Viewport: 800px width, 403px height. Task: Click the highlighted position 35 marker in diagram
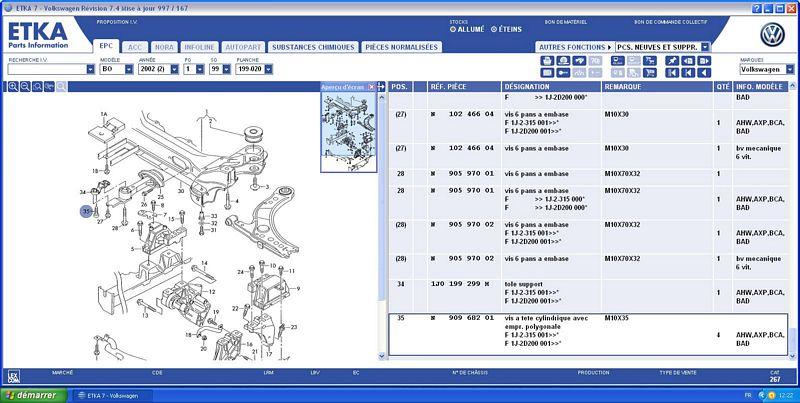pyautogui.click(x=86, y=211)
